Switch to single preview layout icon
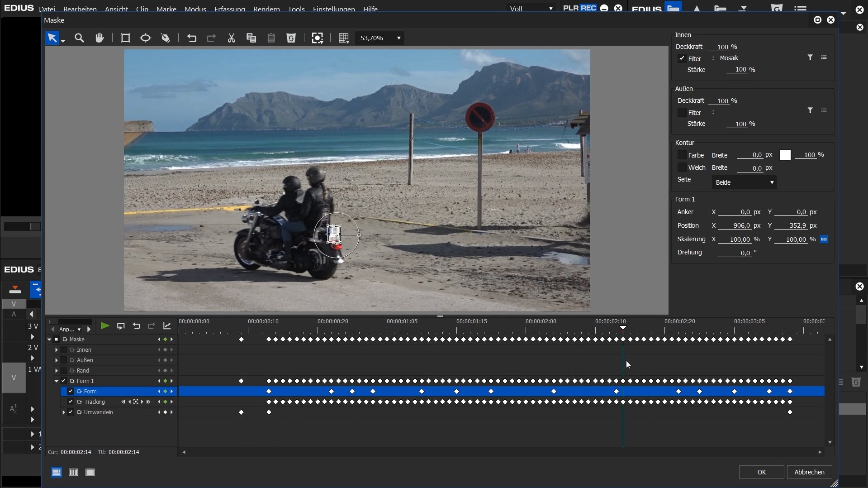 click(57, 472)
